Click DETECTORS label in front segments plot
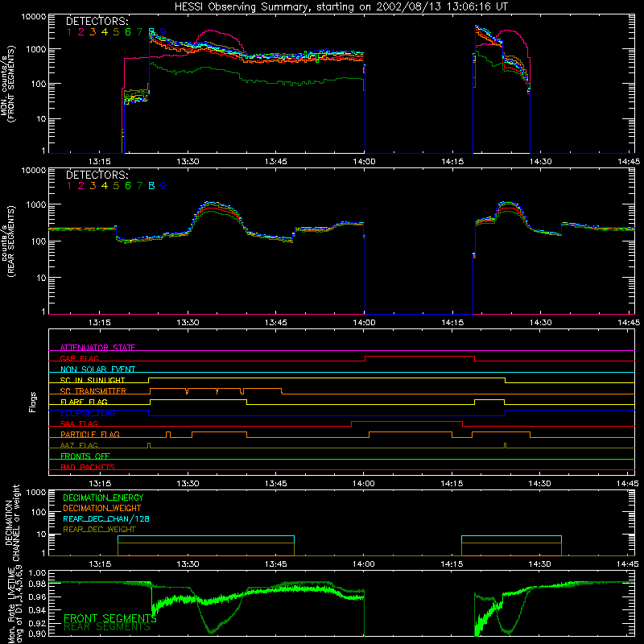Viewport: 644px width, 644px height. (97, 21)
